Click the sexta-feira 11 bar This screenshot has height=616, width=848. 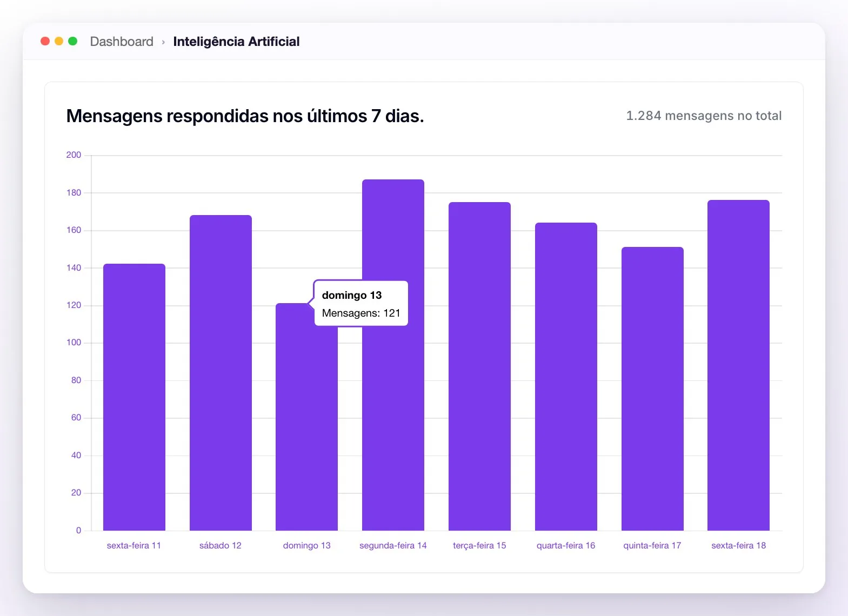tap(134, 397)
